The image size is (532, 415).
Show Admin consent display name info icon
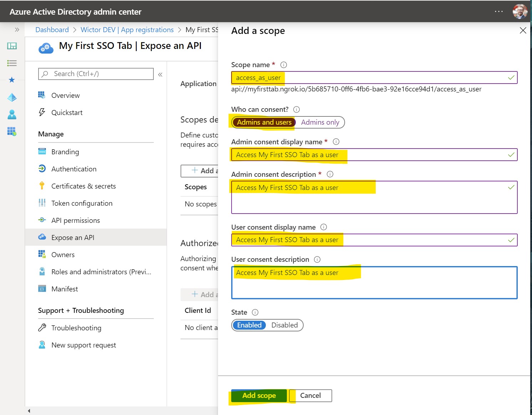336,142
